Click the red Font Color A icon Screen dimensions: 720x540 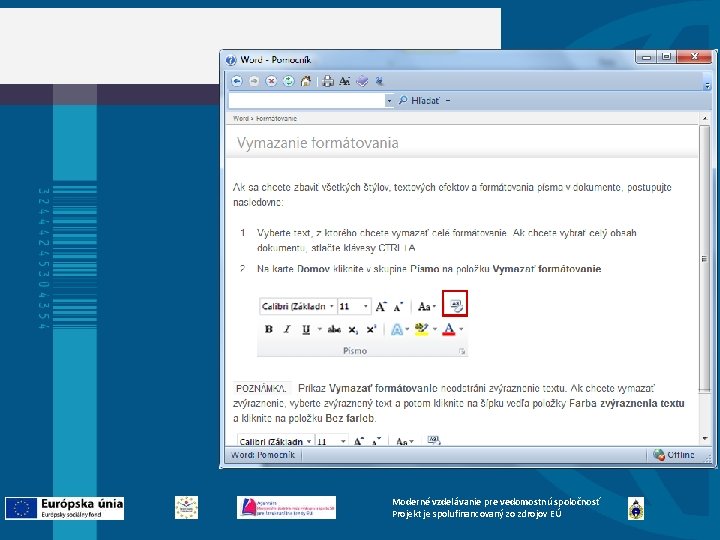tap(449, 329)
